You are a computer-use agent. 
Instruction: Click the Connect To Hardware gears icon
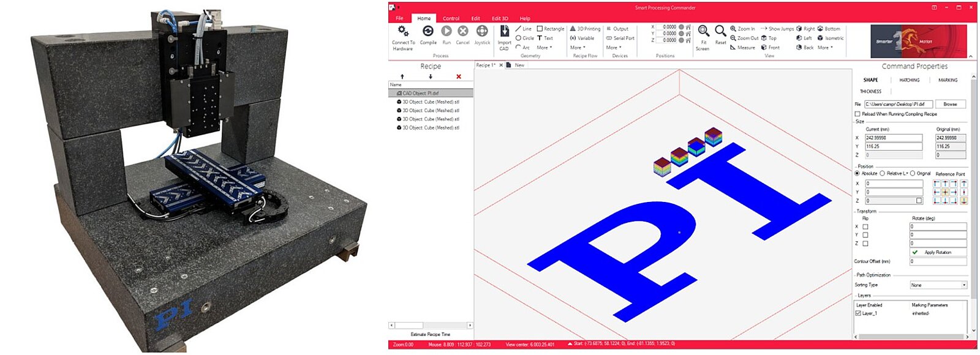coord(403,31)
